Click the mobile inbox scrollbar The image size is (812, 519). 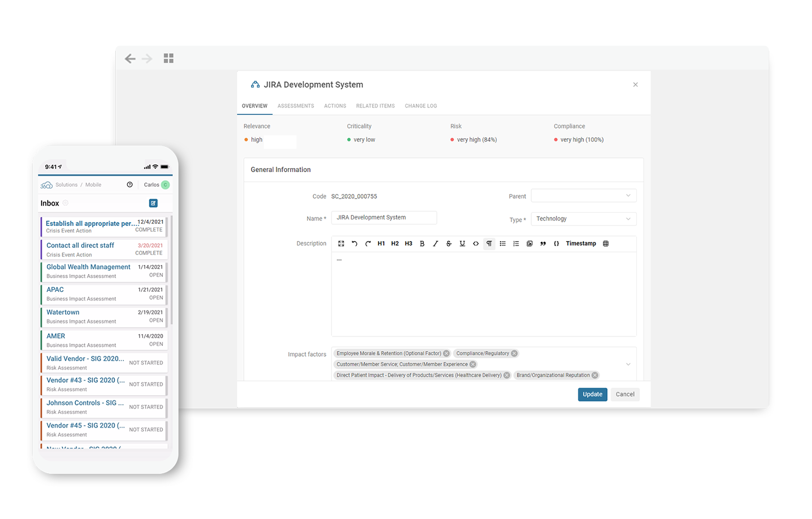(x=172, y=270)
